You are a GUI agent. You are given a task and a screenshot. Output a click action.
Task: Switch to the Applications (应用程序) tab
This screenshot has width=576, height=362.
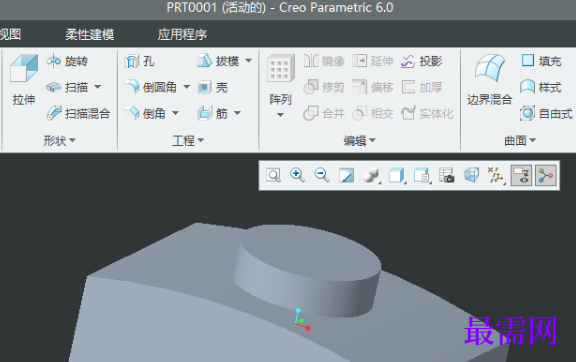point(182,35)
